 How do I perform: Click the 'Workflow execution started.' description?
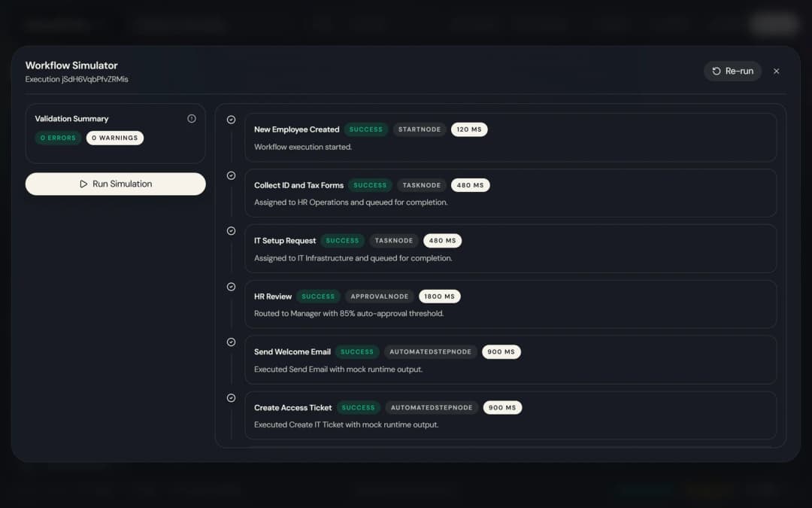coord(303,148)
